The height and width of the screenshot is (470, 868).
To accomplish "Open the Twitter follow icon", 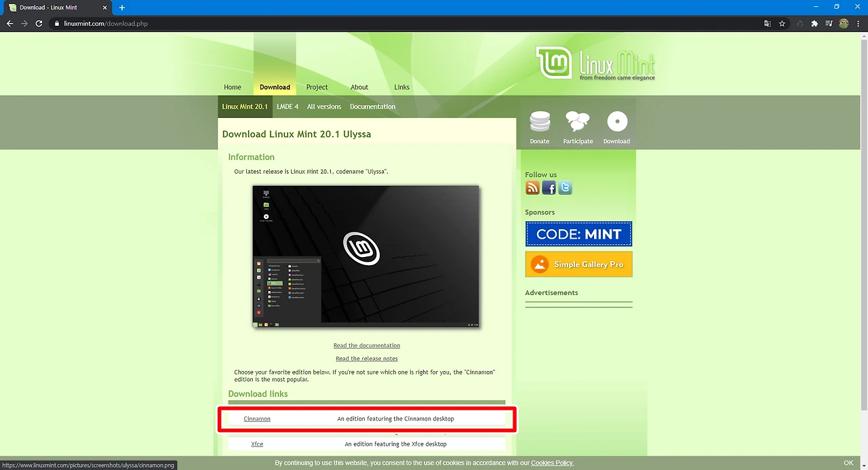I will 565,188.
